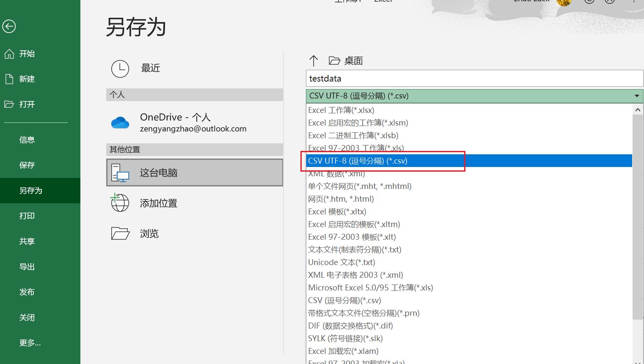Viewport: 644px width, 364px height.
Task: Choose 网页(*.htm, *.html) format
Action: point(469,199)
